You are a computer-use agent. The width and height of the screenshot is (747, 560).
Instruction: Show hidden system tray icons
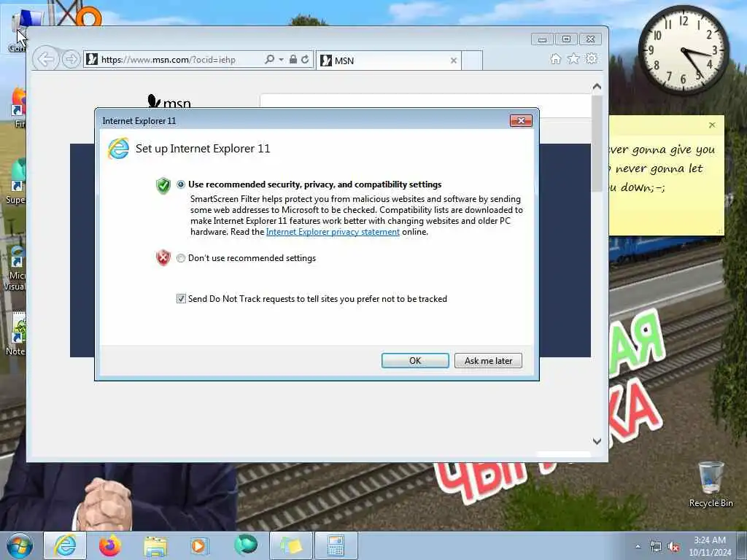pos(638,547)
